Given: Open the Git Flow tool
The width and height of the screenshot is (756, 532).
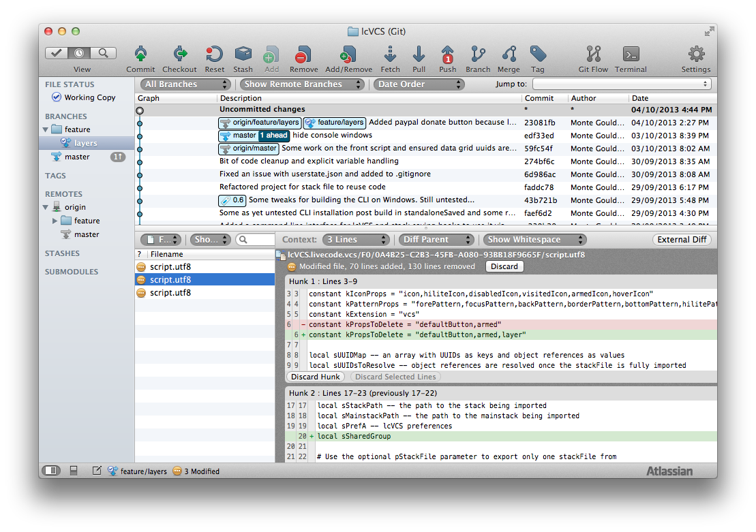Looking at the screenshot, I should [594, 54].
